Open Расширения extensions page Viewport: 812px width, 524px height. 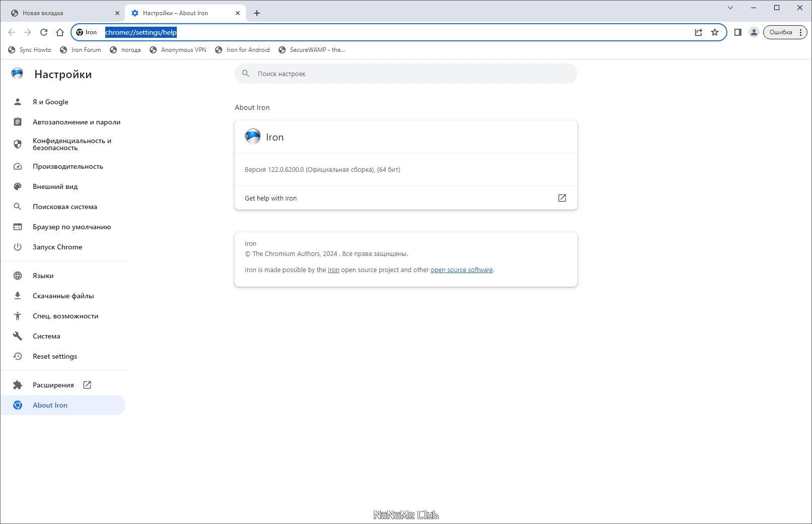click(x=63, y=385)
